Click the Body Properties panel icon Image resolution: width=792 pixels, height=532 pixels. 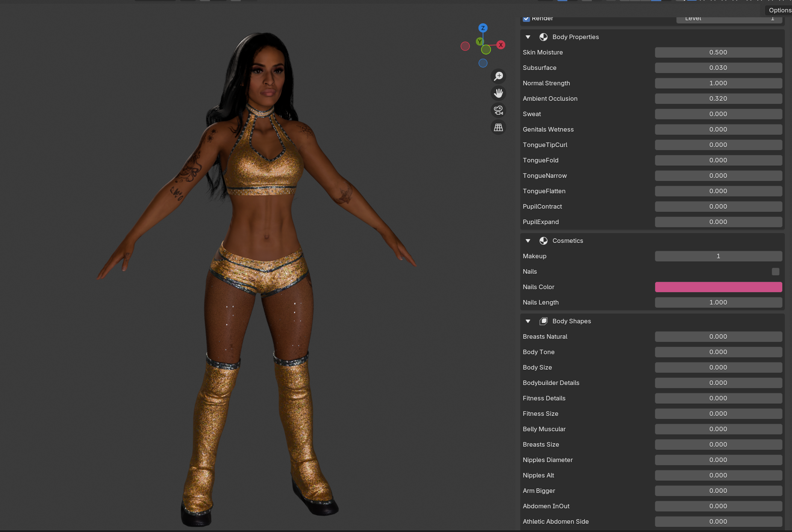tap(544, 37)
